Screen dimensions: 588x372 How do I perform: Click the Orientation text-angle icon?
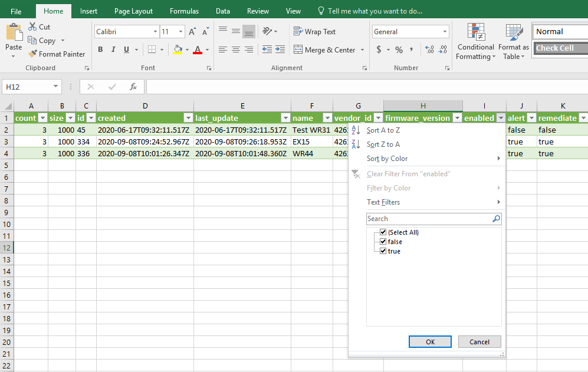click(267, 31)
